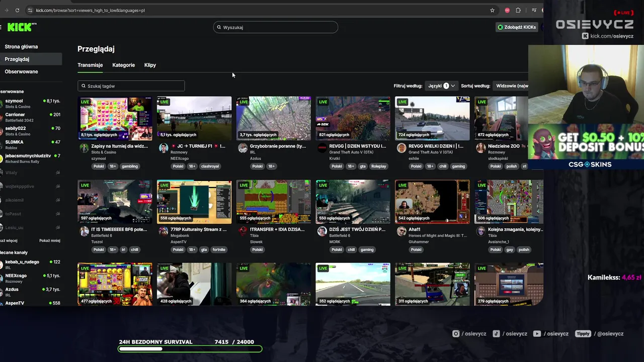Expand followed list with Pokaż więcej
644x362 pixels.
point(9,240)
